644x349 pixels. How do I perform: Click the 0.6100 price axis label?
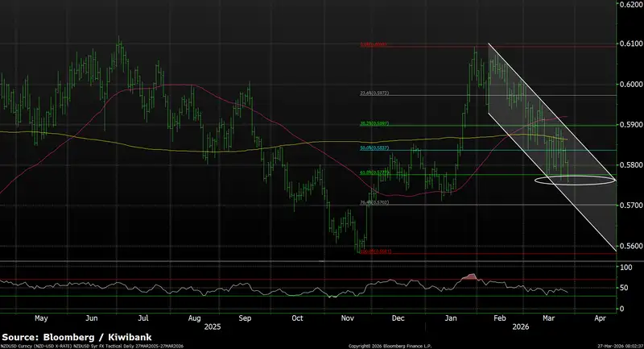coord(631,44)
